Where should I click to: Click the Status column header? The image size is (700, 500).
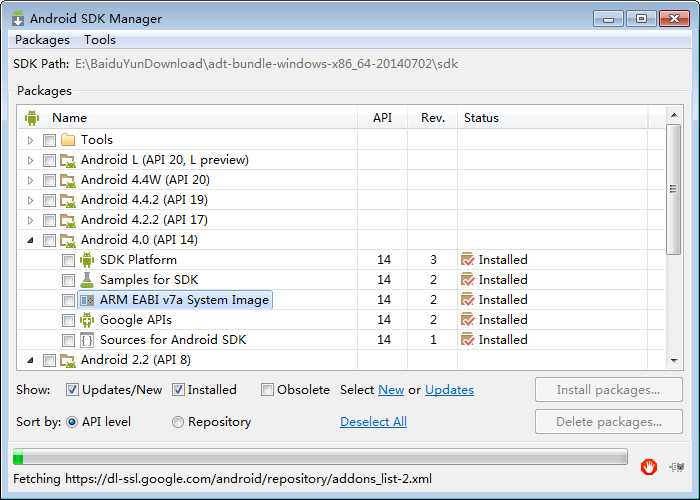553,118
